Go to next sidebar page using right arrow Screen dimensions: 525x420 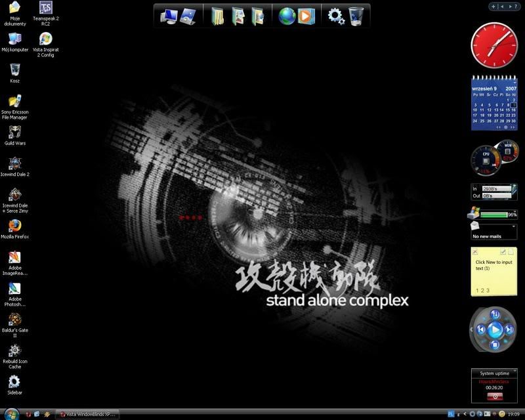(510, 7)
